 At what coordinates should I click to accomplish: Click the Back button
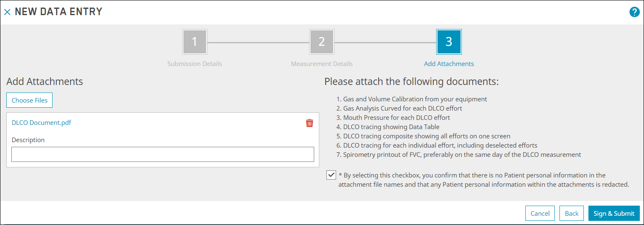coord(572,213)
